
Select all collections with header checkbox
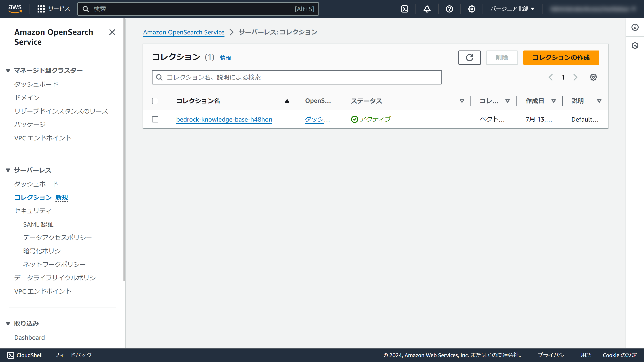(155, 101)
